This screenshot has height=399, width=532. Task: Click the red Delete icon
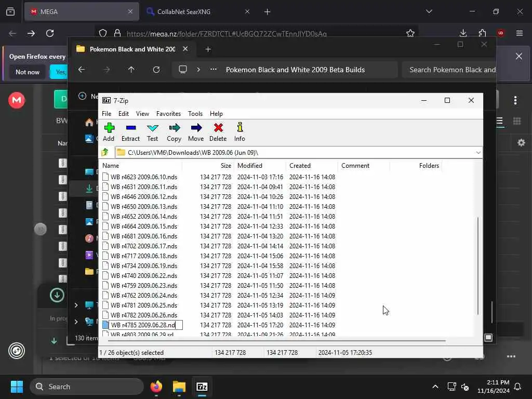(x=218, y=131)
